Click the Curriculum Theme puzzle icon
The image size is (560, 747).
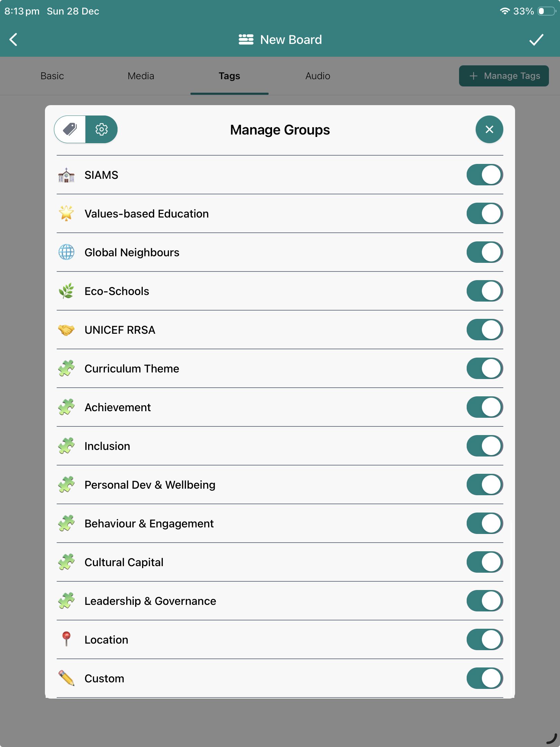coord(66,368)
